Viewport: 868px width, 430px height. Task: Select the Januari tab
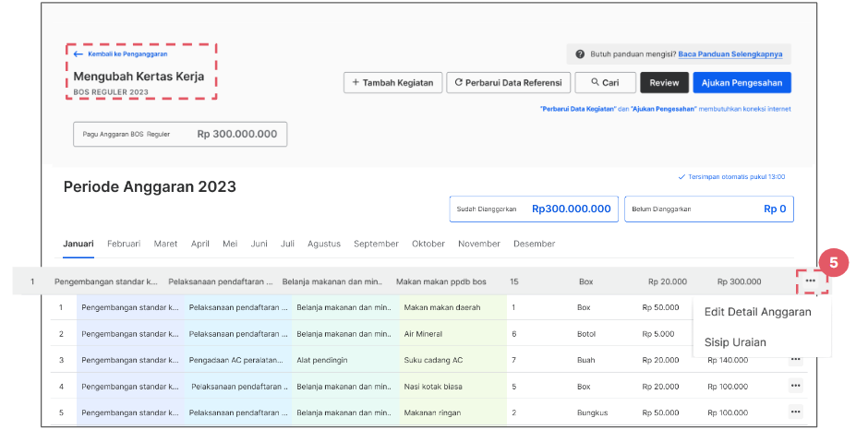point(78,244)
